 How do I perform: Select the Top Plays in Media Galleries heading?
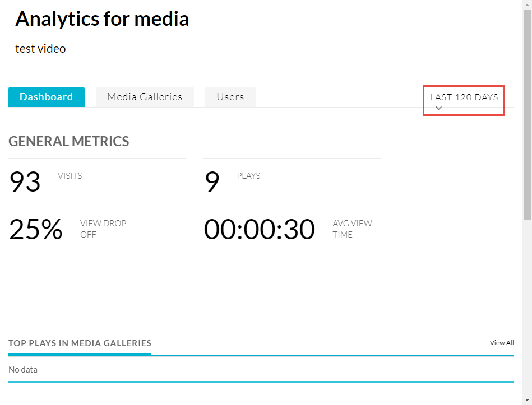[x=80, y=343]
